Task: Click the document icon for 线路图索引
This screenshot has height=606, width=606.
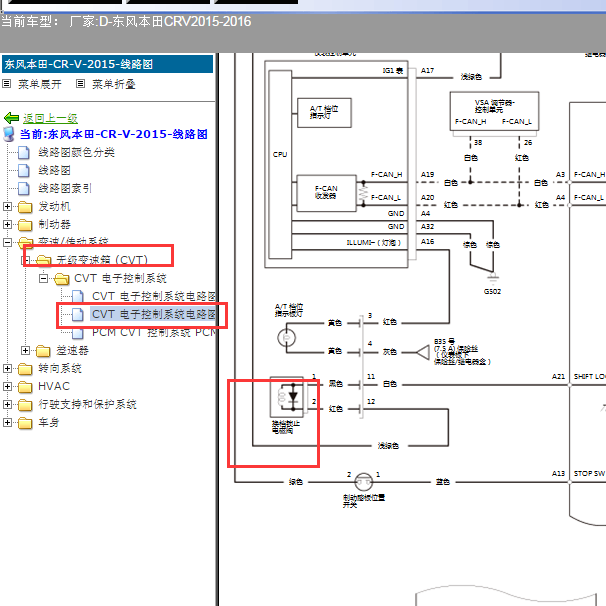Action: coord(24,189)
